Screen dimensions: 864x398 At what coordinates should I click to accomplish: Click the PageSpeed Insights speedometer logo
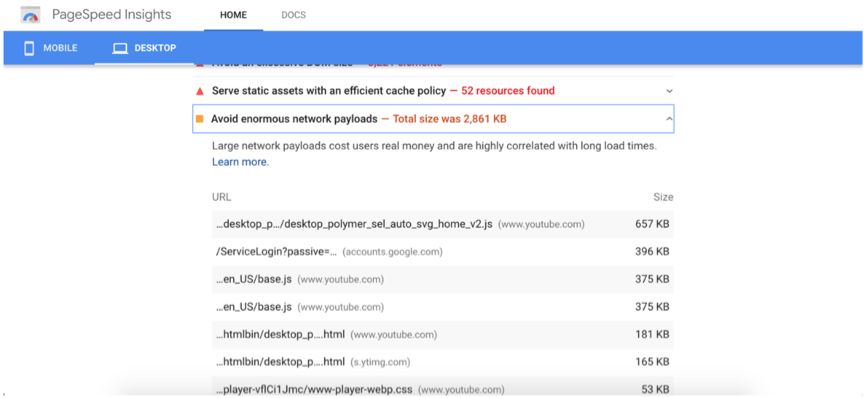[30, 15]
